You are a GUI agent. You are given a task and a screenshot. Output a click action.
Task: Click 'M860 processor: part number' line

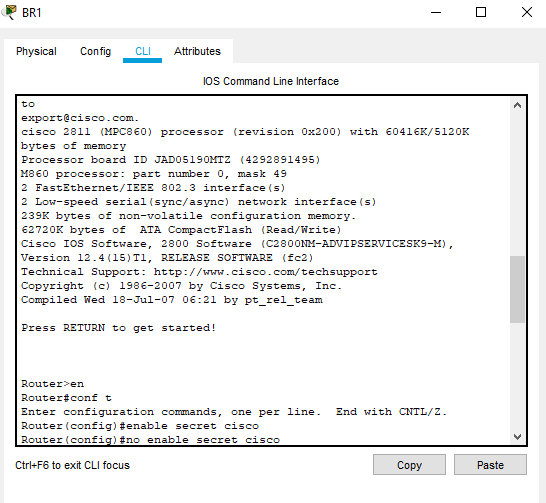coord(154,174)
